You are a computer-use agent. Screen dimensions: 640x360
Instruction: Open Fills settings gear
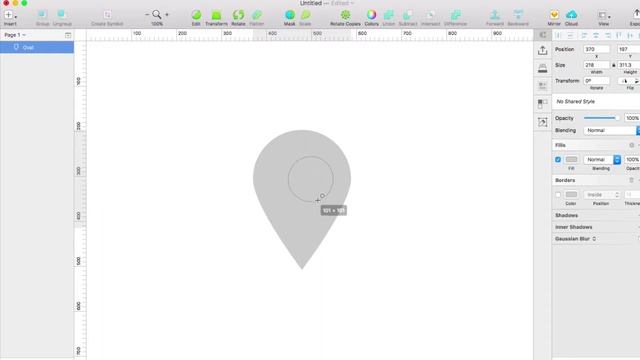click(x=631, y=145)
